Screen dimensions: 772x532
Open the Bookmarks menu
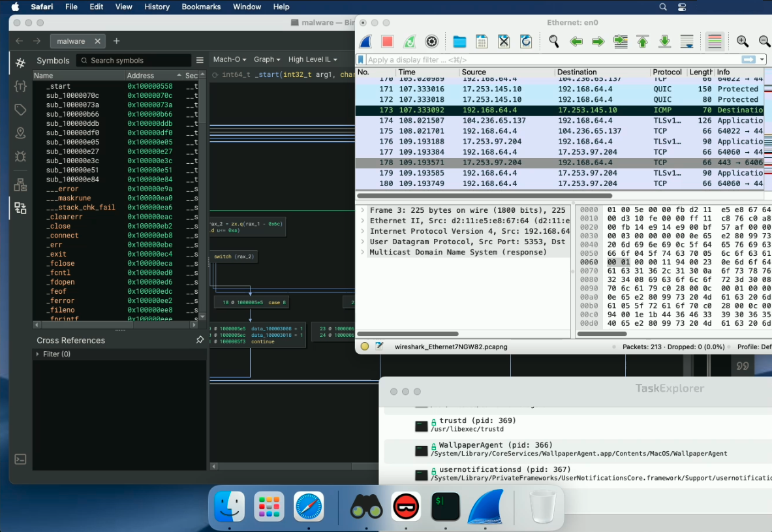201,7
